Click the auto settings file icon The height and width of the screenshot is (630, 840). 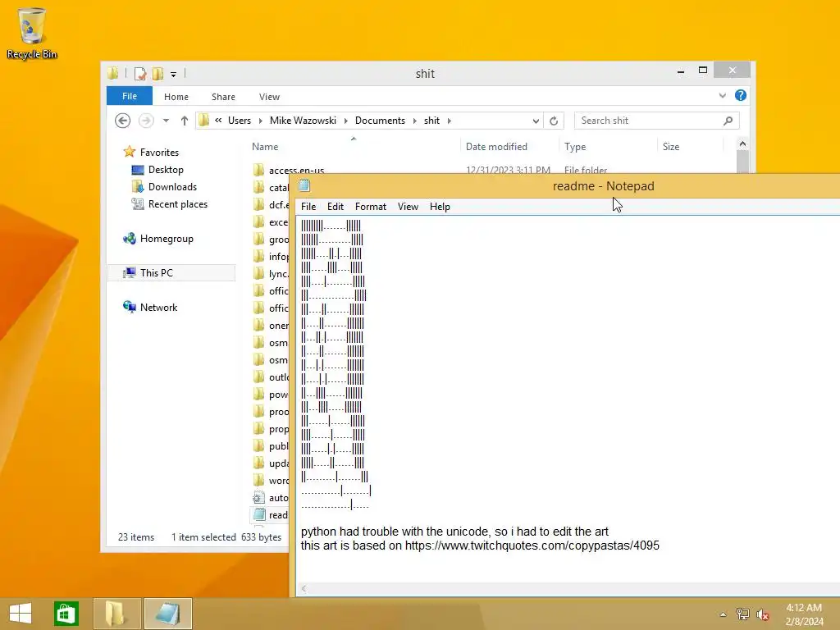pos(258,497)
